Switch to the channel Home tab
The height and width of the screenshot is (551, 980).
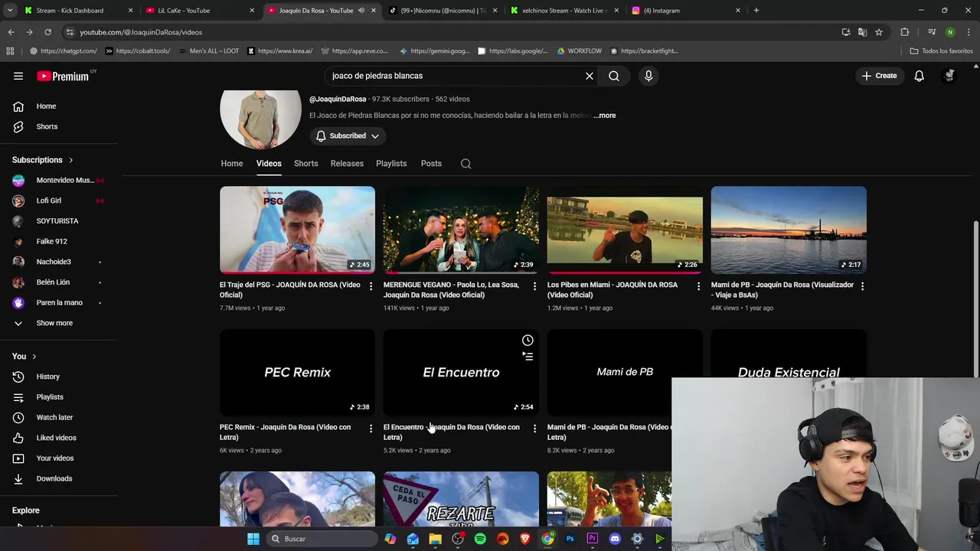point(232,164)
